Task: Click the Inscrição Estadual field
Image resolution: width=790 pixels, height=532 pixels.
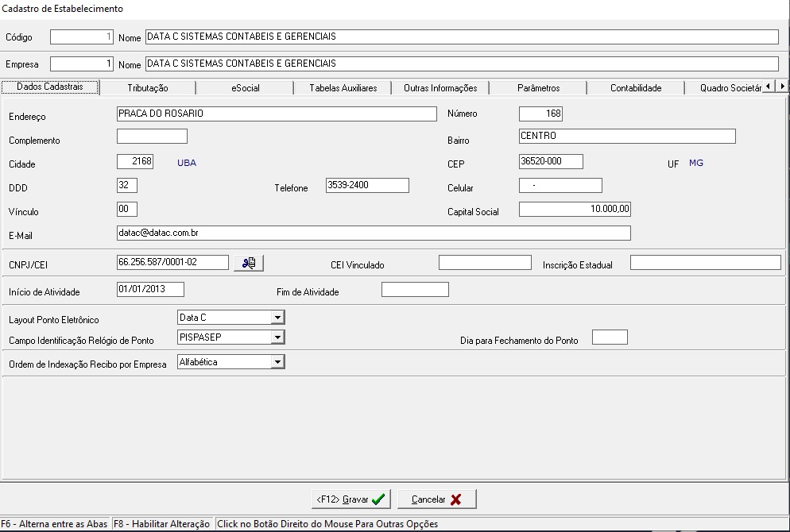Action: 705,263
